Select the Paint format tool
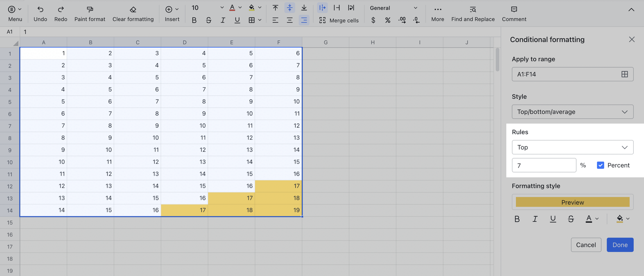Viewport: 644px width, 276px height. click(x=90, y=13)
